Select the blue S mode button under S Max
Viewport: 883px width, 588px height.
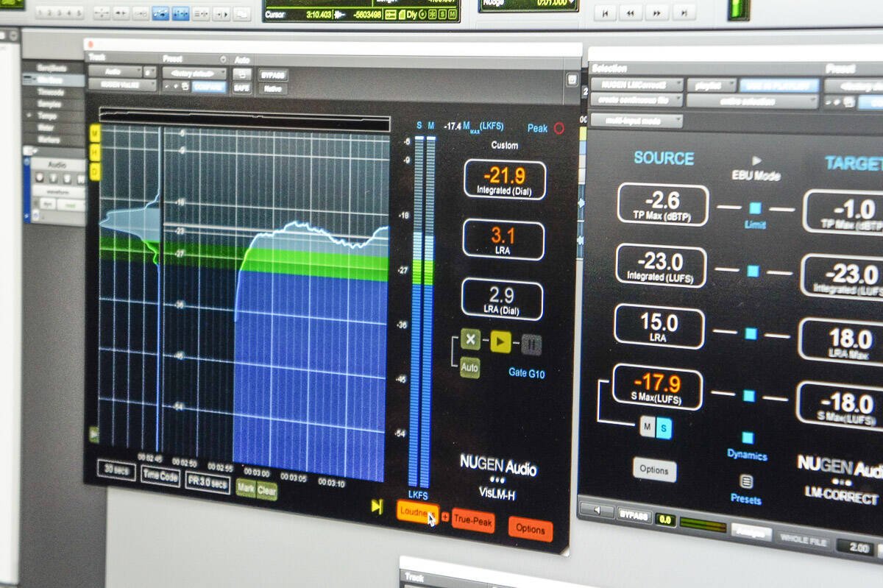click(664, 428)
